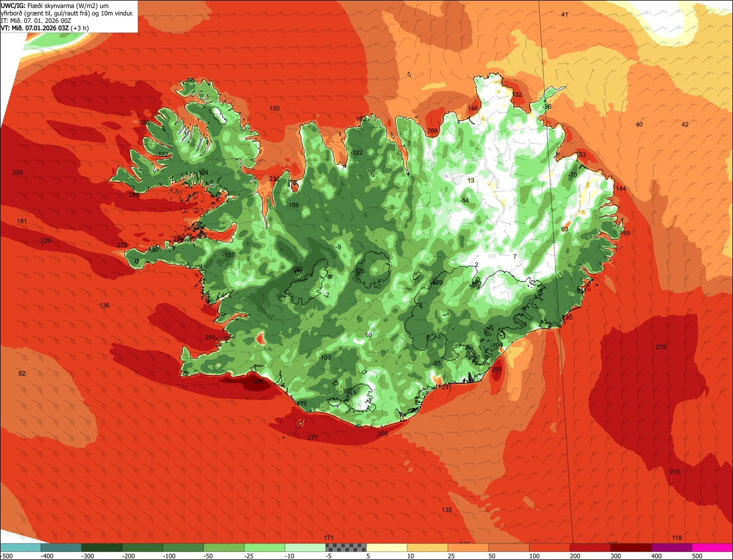Click the pale yellow legend swatch between 5 and 10
This screenshot has height=560, width=733.
pyautogui.click(x=387, y=547)
